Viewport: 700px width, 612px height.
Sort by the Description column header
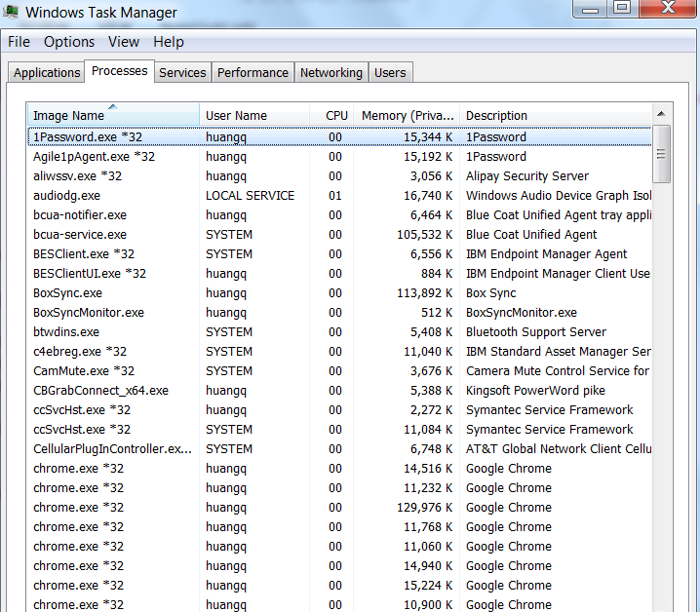[x=556, y=115]
